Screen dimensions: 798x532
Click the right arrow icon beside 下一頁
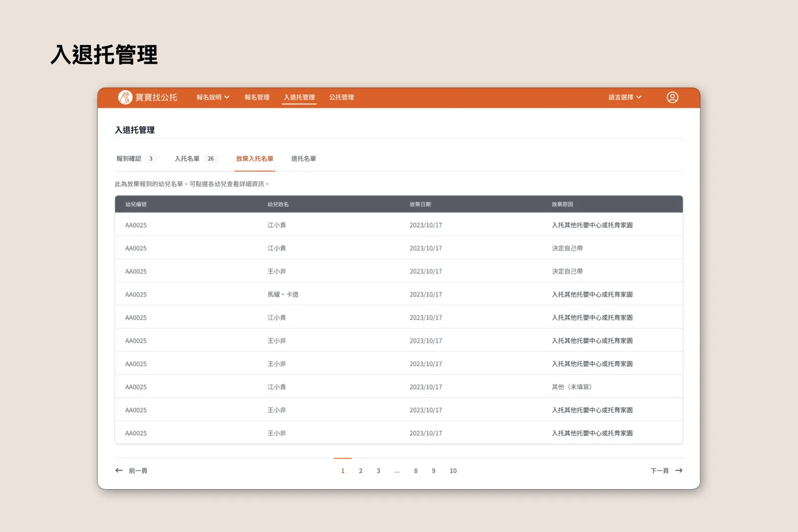(x=679, y=471)
